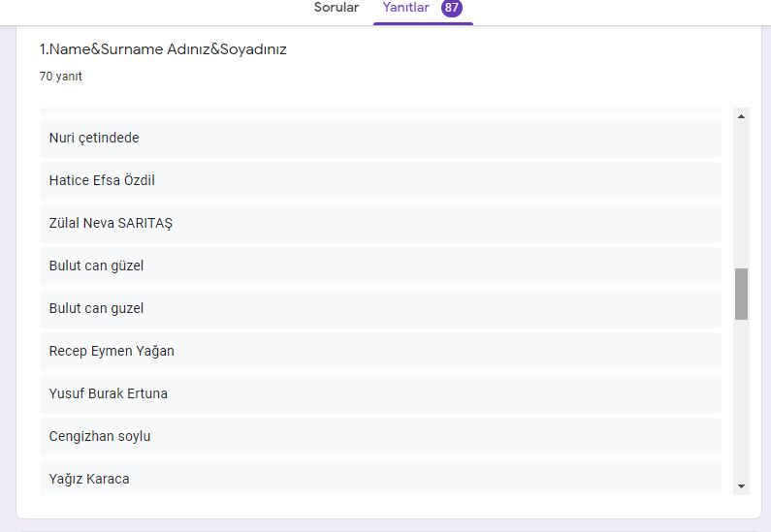The height and width of the screenshot is (532, 771).
Task: Click the partially visible row above "Nuri çetindede"
Action: click(380, 111)
